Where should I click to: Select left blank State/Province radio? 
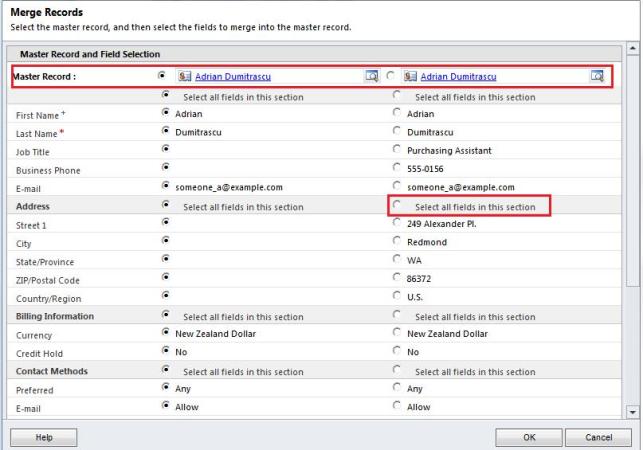click(165, 258)
